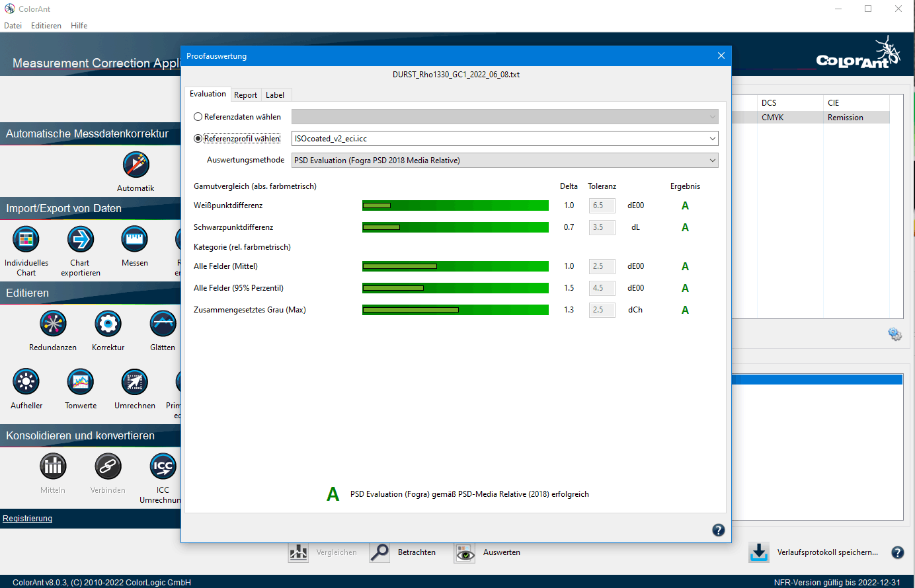Open the Editieren menu
Image resolution: width=915 pixels, height=588 pixels.
pos(46,26)
